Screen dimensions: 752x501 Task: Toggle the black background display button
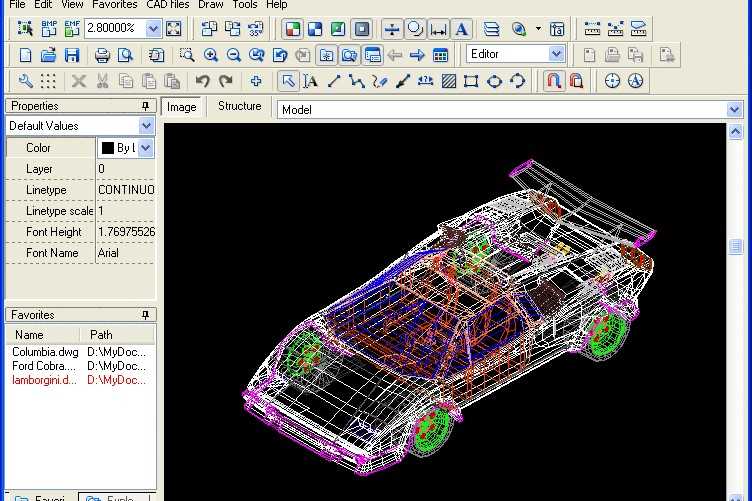tap(362, 28)
